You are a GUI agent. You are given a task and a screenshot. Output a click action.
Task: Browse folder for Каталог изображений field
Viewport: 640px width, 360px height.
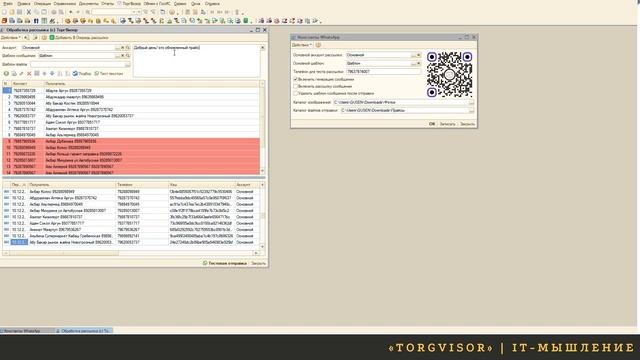(x=471, y=102)
